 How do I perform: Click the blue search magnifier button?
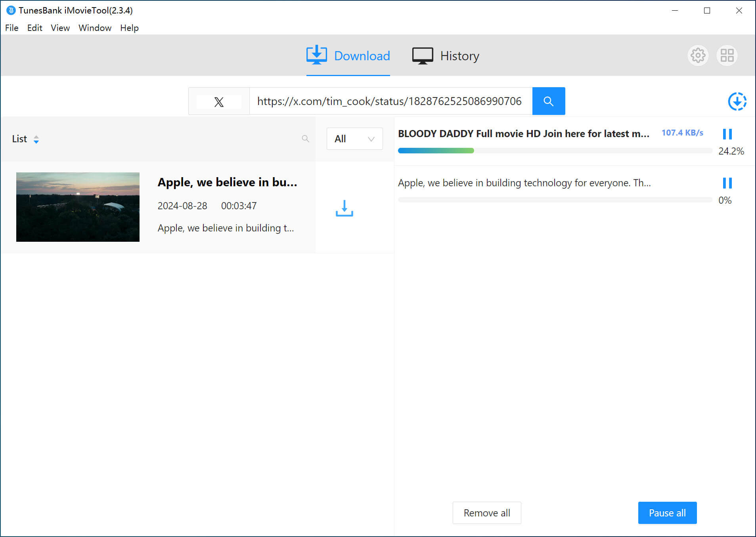548,101
